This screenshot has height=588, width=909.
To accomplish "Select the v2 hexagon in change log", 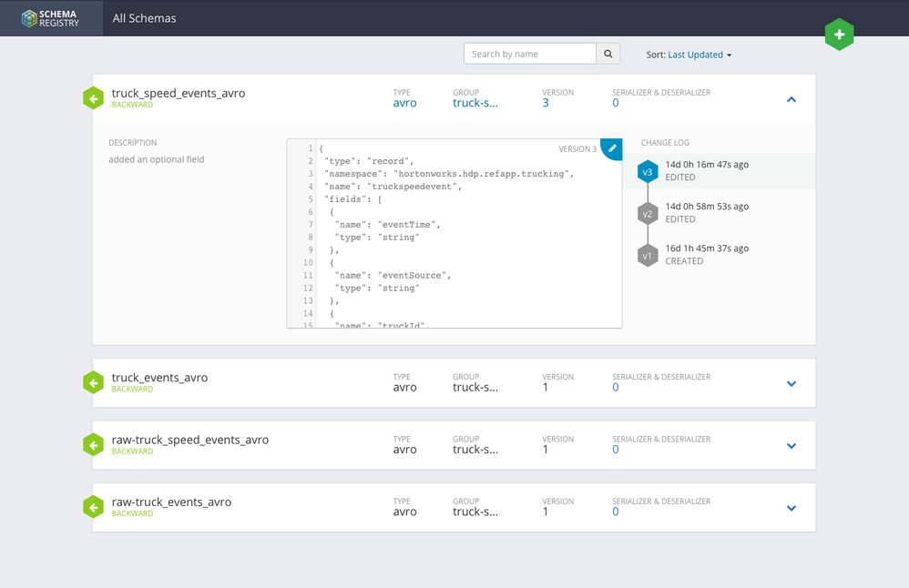I will pos(648,213).
